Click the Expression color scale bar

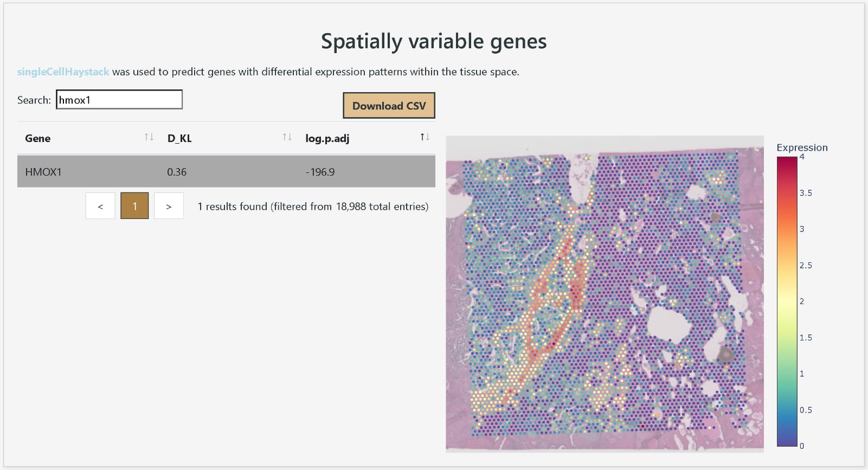coord(787,301)
